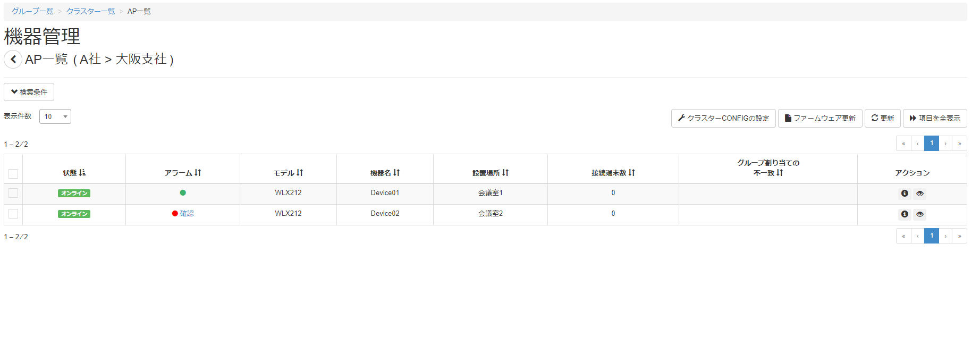Check the checkbox for Device02 row
Viewport: 980px width, 344px height.
13,214
